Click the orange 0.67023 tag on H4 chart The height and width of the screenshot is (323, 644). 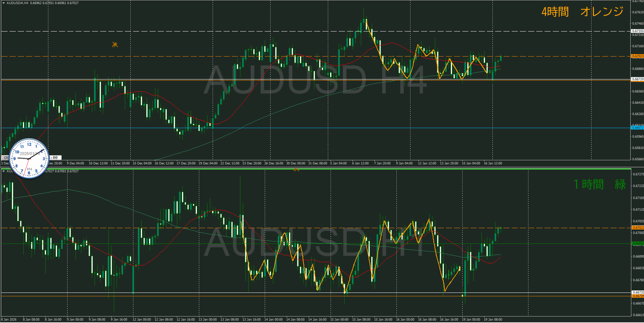pos(637,56)
